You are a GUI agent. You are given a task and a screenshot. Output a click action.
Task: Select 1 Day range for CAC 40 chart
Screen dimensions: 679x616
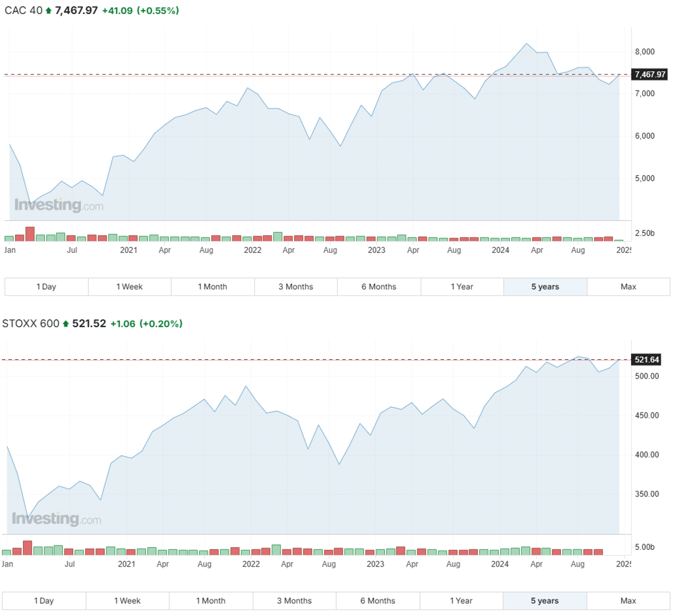(x=47, y=287)
